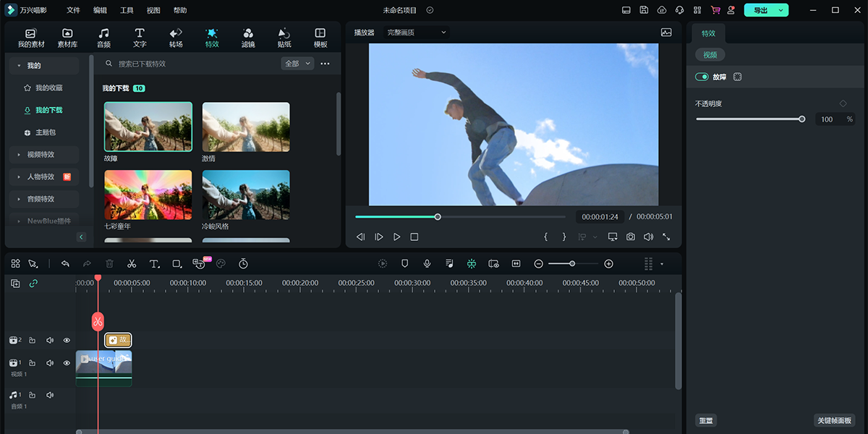Open the Add Text tool in timeline toolbar
Image resolution: width=868 pixels, height=434 pixels.
(154, 263)
